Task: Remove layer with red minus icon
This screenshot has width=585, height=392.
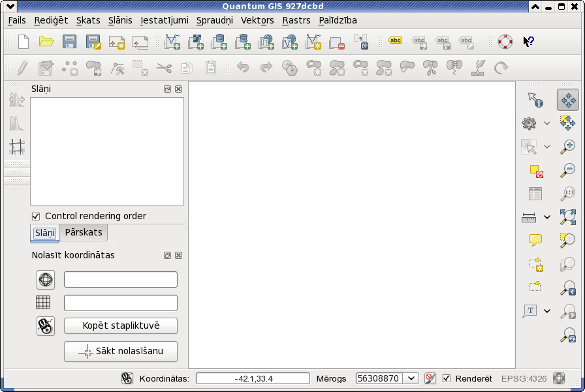Action: [337, 43]
